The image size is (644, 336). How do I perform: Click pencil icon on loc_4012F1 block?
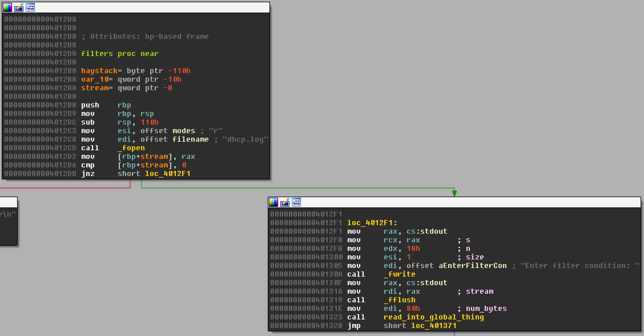coord(285,202)
